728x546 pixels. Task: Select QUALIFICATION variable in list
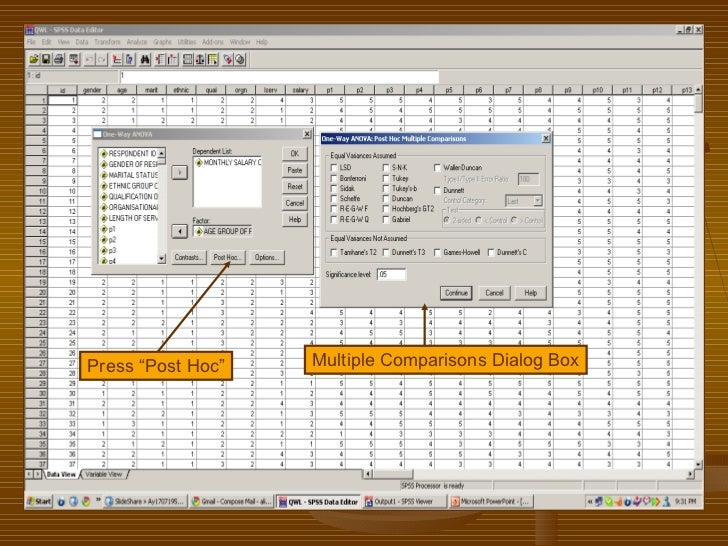tap(129, 196)
